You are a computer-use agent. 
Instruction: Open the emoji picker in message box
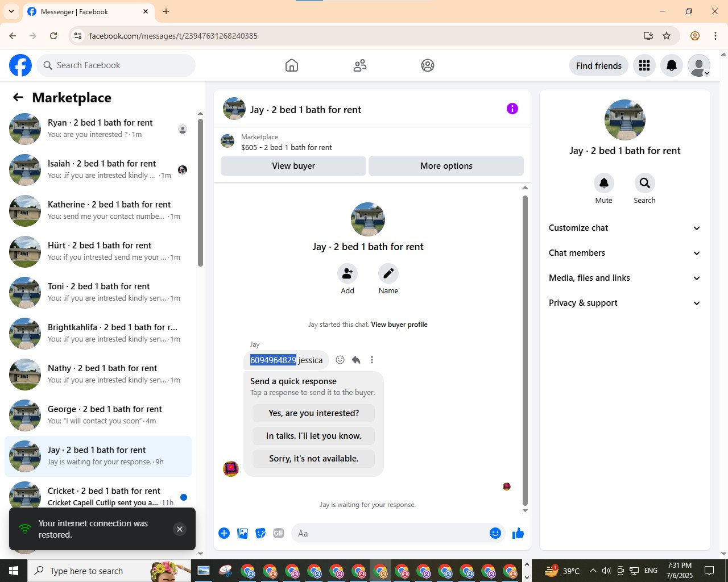(x=495, y=533)
